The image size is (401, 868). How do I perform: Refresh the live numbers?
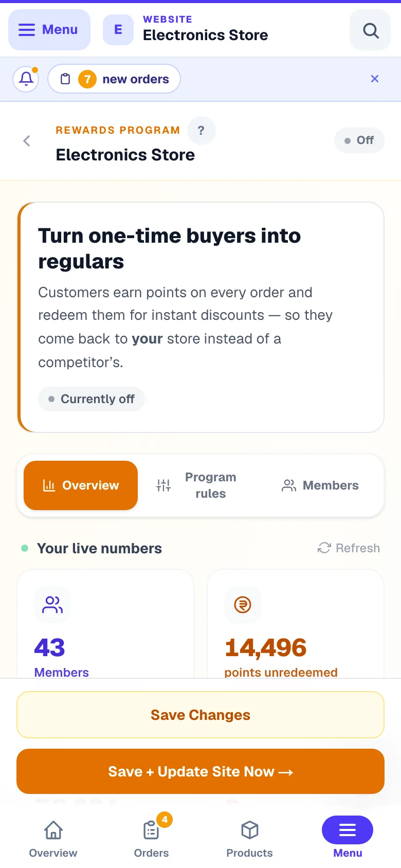pos(349,548)
